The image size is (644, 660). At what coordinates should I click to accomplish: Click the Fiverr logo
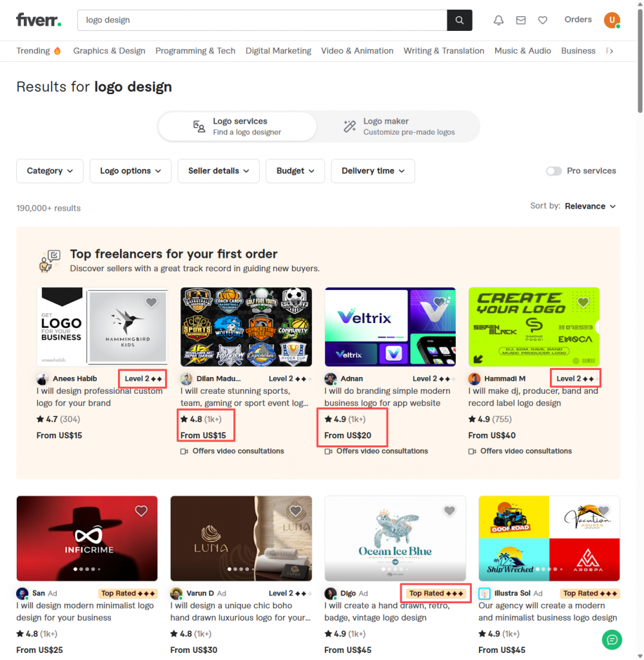point(39,20)
